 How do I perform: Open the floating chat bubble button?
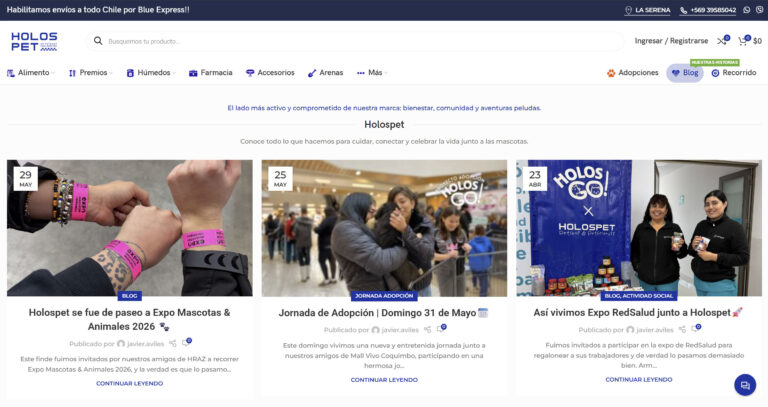pyautogui.click(x=745, y=385)
